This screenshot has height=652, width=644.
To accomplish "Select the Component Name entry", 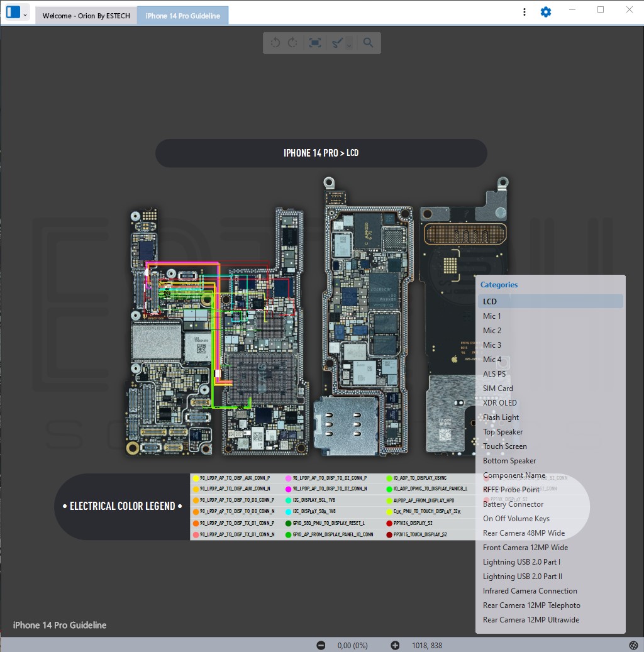I will [x=550, y=475].
